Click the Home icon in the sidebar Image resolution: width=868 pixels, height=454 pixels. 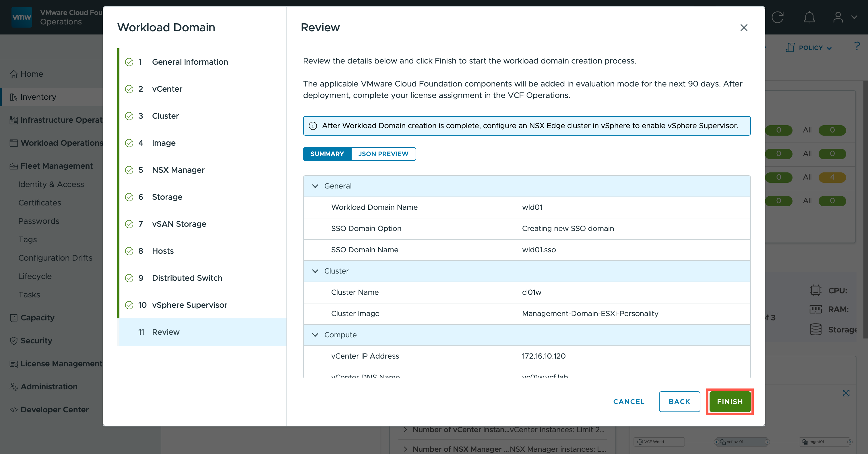pos(13,74)
